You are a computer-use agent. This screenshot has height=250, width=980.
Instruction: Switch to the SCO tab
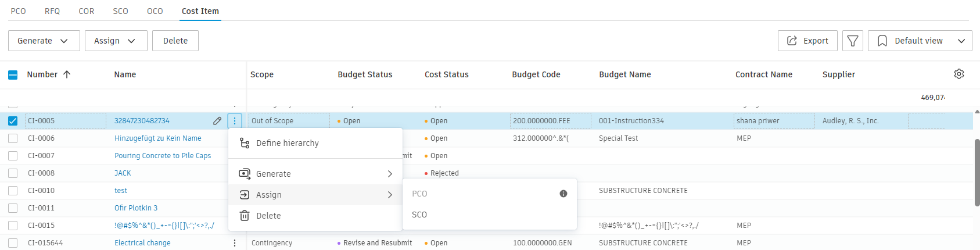(121, 11)
